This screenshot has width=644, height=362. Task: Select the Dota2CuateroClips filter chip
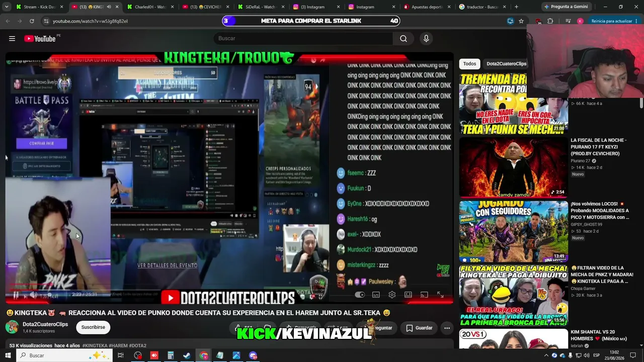click(506, 64)
